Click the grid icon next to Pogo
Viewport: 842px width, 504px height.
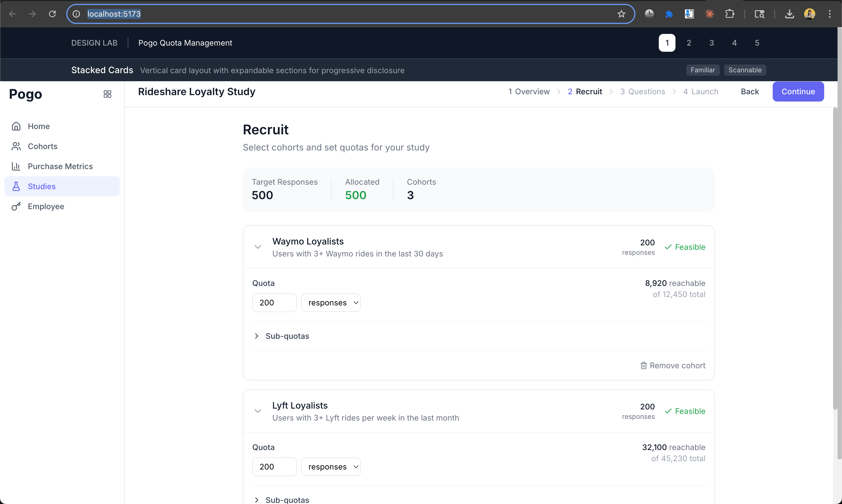click(107, 94)
